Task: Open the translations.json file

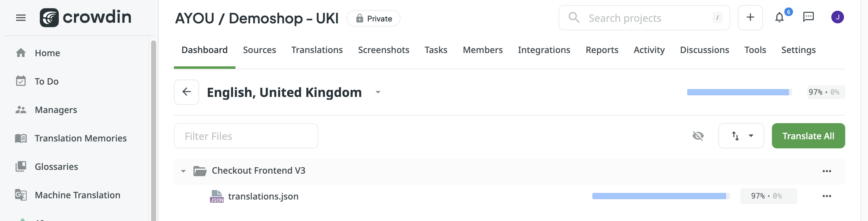Action: [263, 196]
